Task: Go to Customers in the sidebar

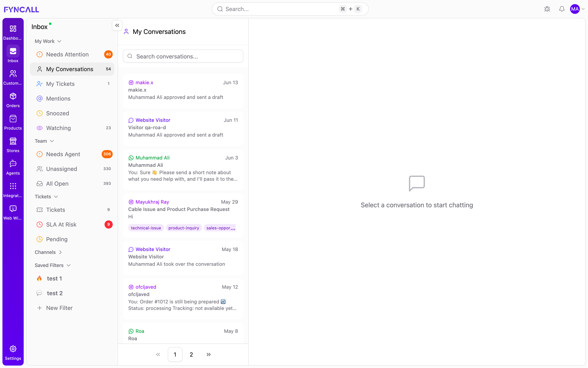Action: [13, 78]
